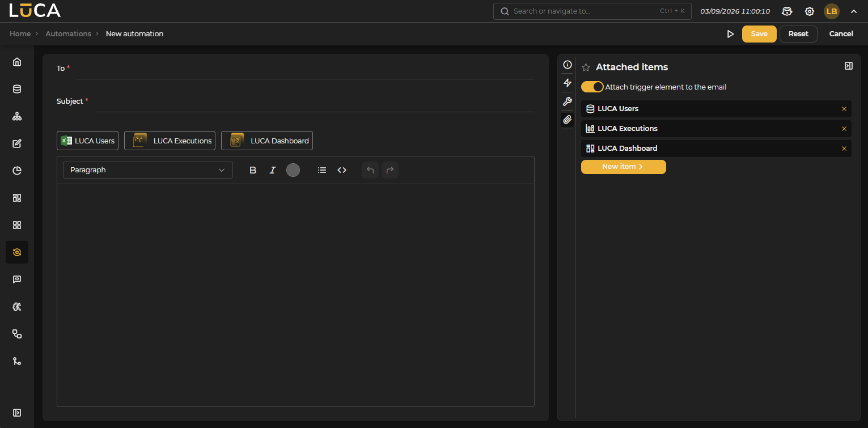The height and width of the screenshot is (428, 868).
Task: Cancel the new automation
Action: point(841,34)
